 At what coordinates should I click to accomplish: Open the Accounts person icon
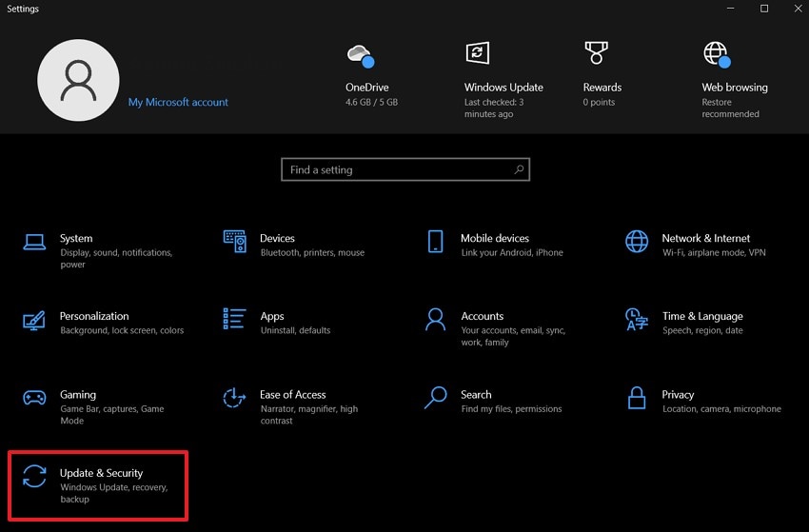pos(435,319)
